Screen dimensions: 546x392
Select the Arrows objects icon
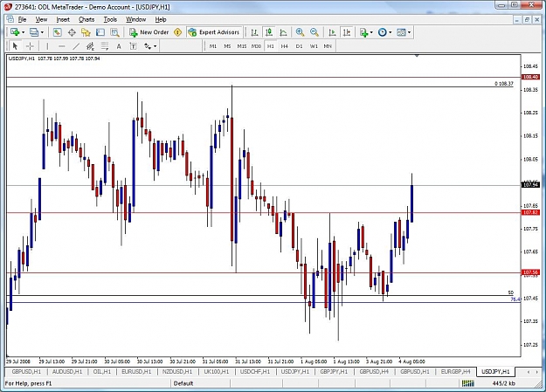coord(148,46)
